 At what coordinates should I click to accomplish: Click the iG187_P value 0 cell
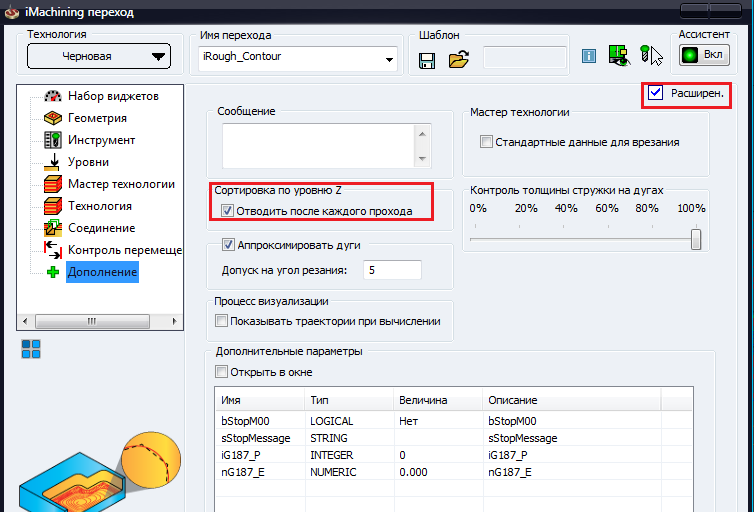click(438, 455)
